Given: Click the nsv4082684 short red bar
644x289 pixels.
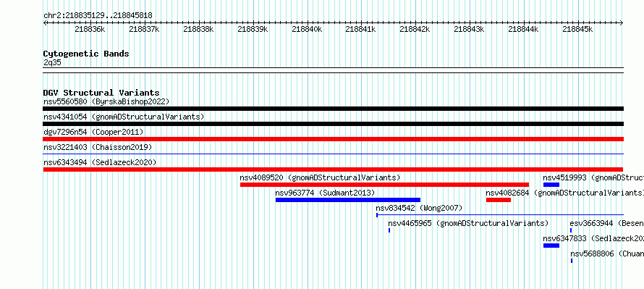Looking at the screenshot, I should (499, 200).
